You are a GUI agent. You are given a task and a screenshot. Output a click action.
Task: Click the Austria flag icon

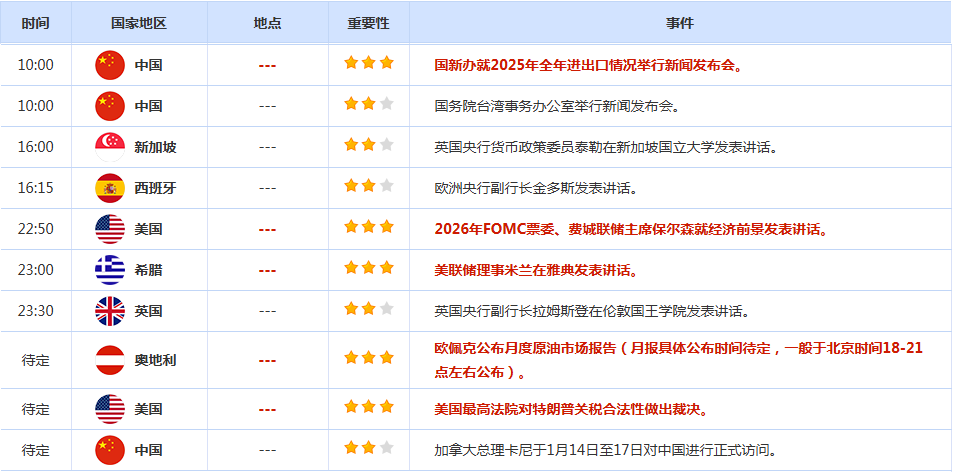tap(110, 360)
